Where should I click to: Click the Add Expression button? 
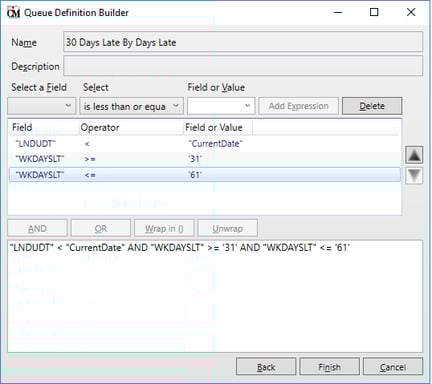pyautogui.click(x=298, y=106)
